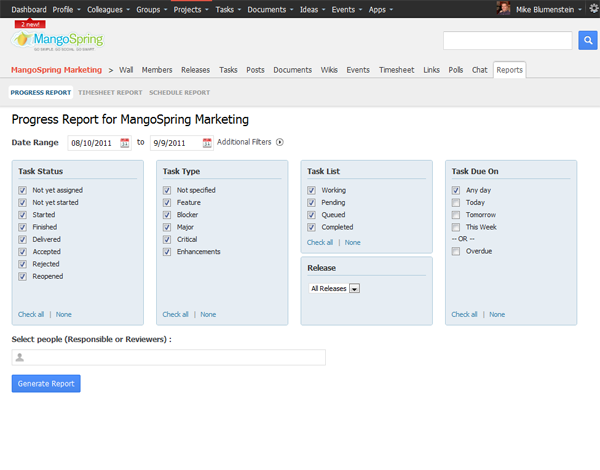Open the All Releases dropdown
The height and width of the screenshot is (470, 600).
pos(334,289)
